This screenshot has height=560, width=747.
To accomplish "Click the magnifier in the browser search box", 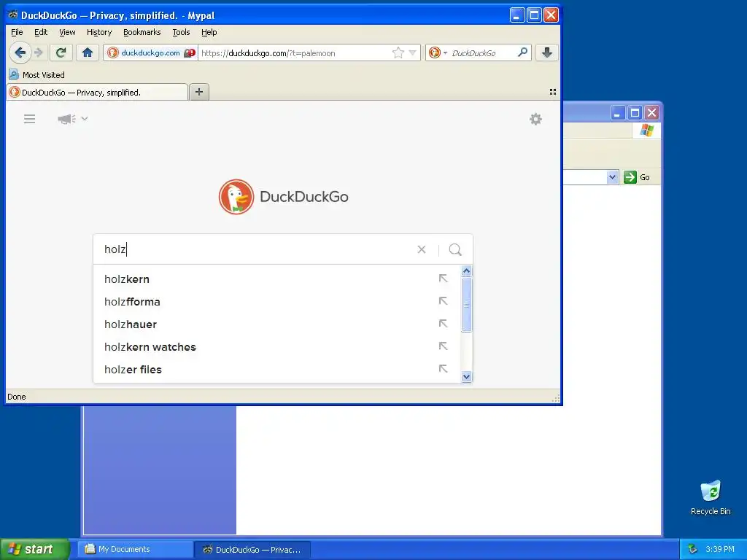I will pos(522,52).
